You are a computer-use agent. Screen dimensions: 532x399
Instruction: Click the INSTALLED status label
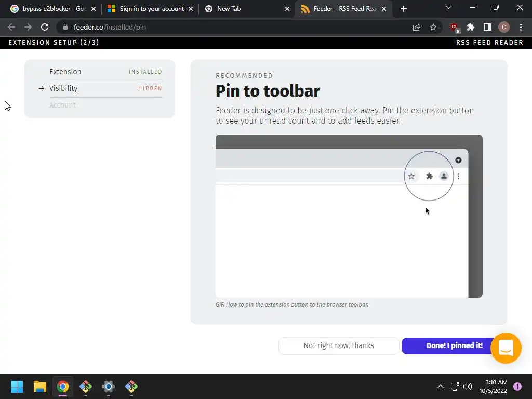[x=145, y=72]
